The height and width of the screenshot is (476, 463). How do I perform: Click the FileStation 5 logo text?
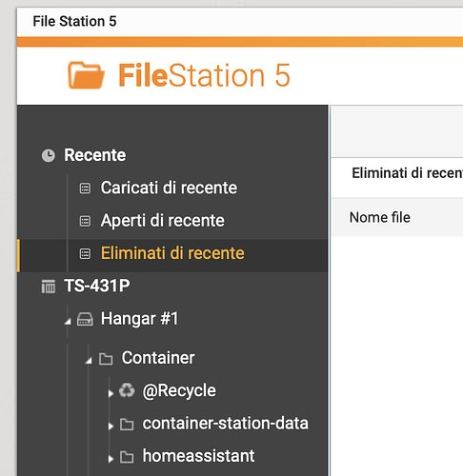click(204, 75)
